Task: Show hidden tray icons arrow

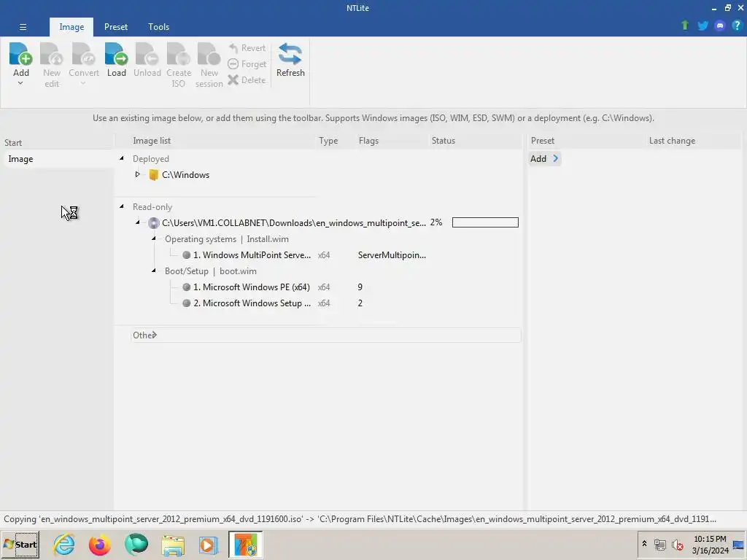Action: pos(644,544)
